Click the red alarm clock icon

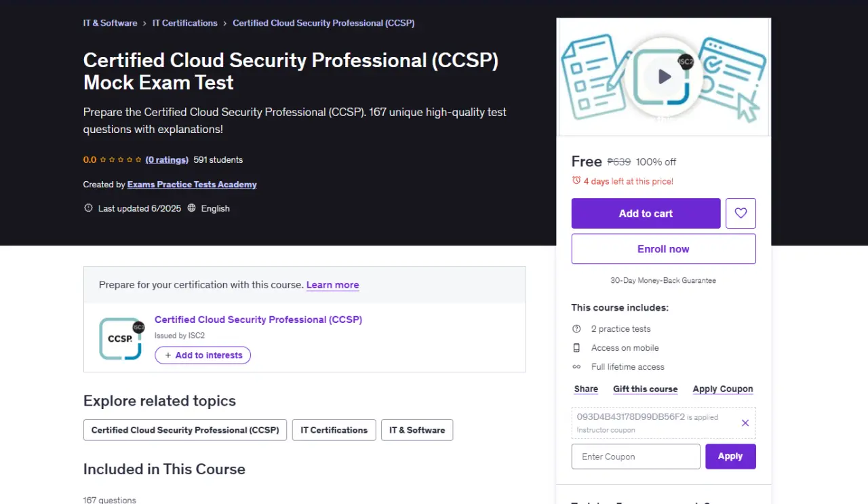click(x=576, y=180)
